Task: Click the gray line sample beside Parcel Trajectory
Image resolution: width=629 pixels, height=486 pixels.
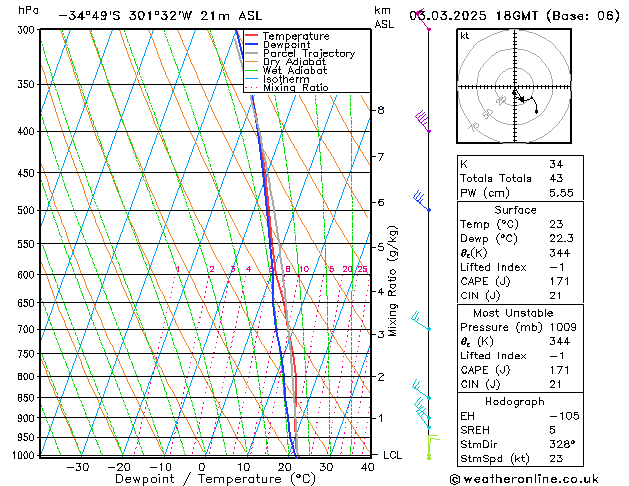Action: 252,53
